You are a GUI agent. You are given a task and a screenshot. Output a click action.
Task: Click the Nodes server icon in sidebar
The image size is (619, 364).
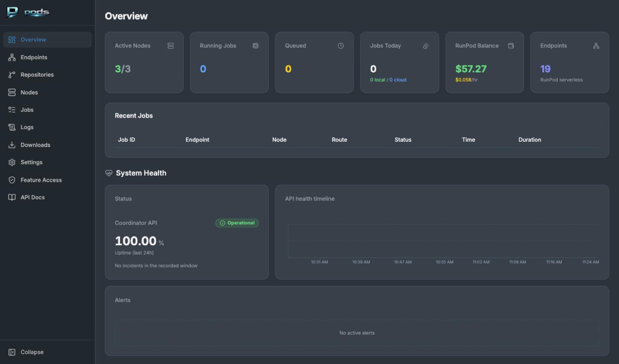point(12,92)
